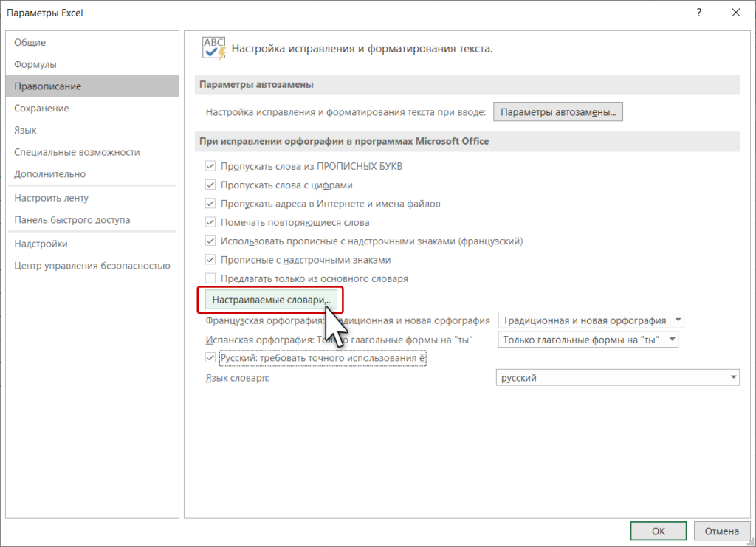Toggle 'Помечать повторяющиеся слова' checkbox
The width and height of the screenshot is (756, 547).
[210, 223]
